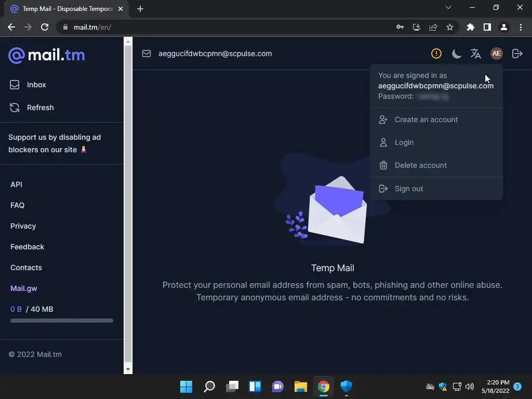
Task: Open the Widgets taskbar icon
Action: click(255, 387)
